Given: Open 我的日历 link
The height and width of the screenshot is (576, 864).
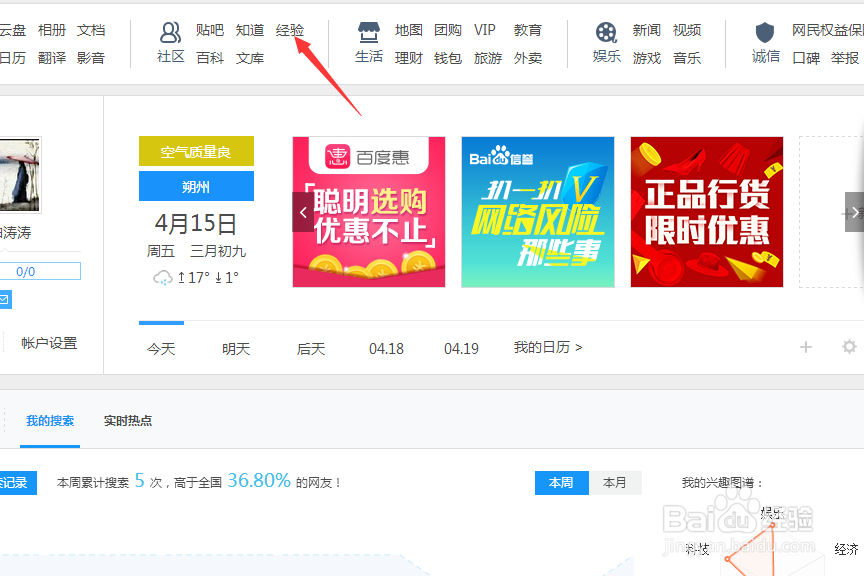Looking at the screenshot, I should [548, 347].
